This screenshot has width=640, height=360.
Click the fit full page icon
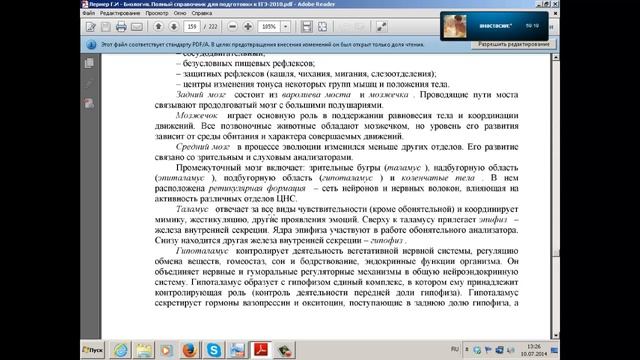322,27
